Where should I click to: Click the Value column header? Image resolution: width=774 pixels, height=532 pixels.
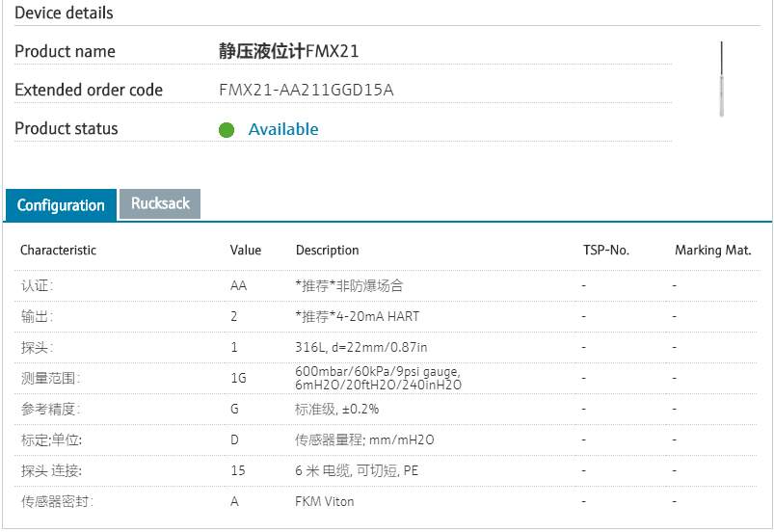pyautogui.click(x=246, y=251)
